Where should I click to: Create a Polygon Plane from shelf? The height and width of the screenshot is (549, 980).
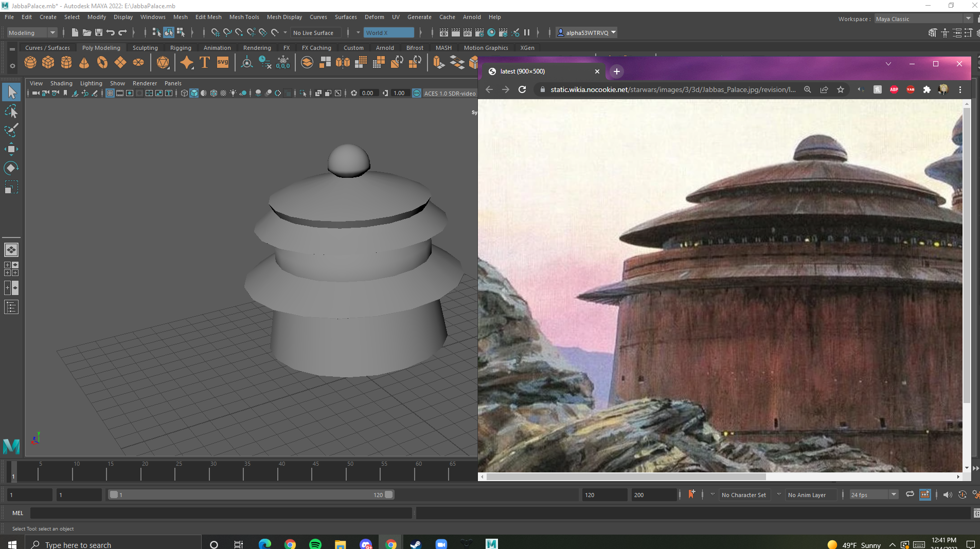[120, 63]
